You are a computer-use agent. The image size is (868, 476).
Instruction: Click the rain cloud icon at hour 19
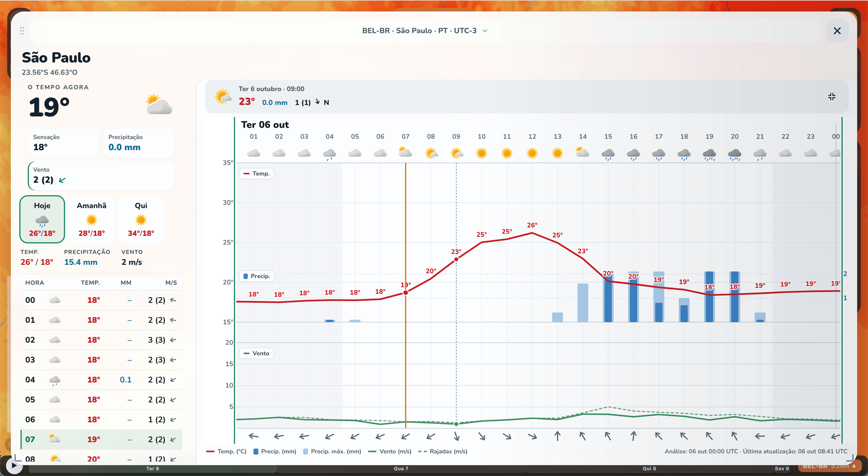[709, 154]
